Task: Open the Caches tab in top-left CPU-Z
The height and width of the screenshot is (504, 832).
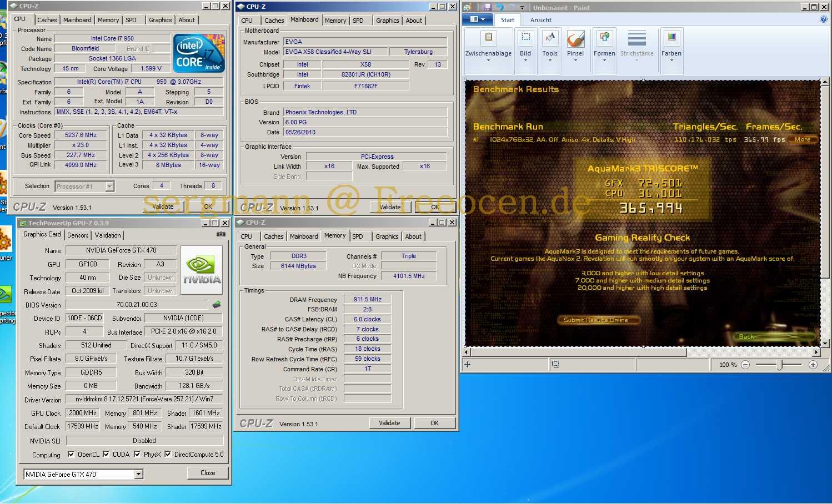Action: click(47, 20)
